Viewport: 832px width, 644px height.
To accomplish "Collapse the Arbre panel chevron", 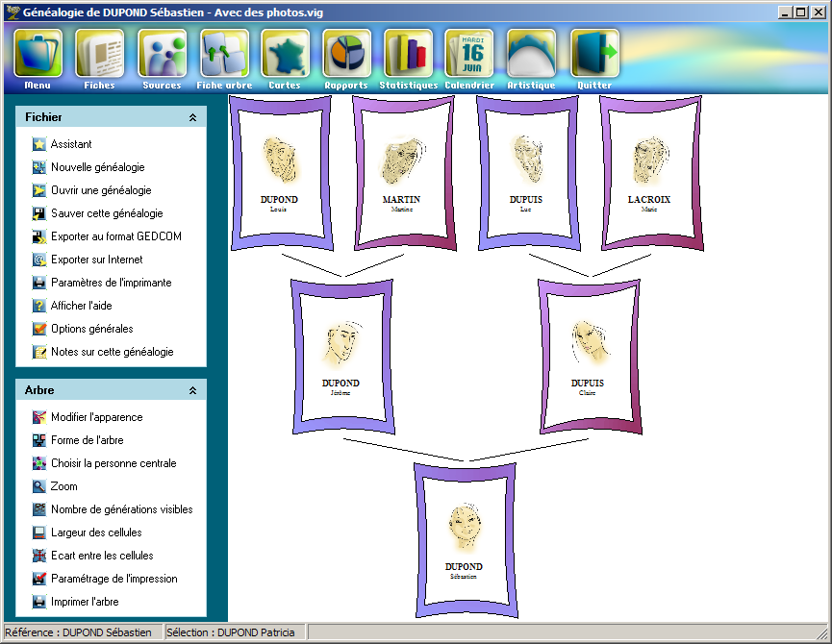I will (x=192, y=390).
